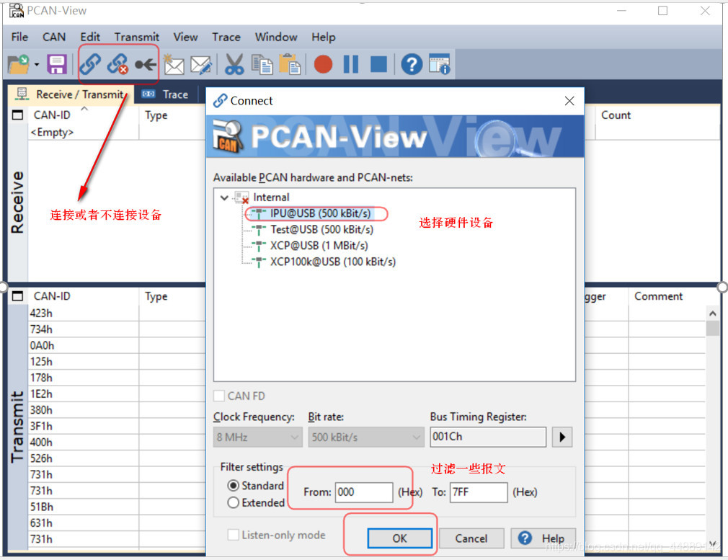
Task: Click Cancel in the Connect dialog
Action: (471, 538)
